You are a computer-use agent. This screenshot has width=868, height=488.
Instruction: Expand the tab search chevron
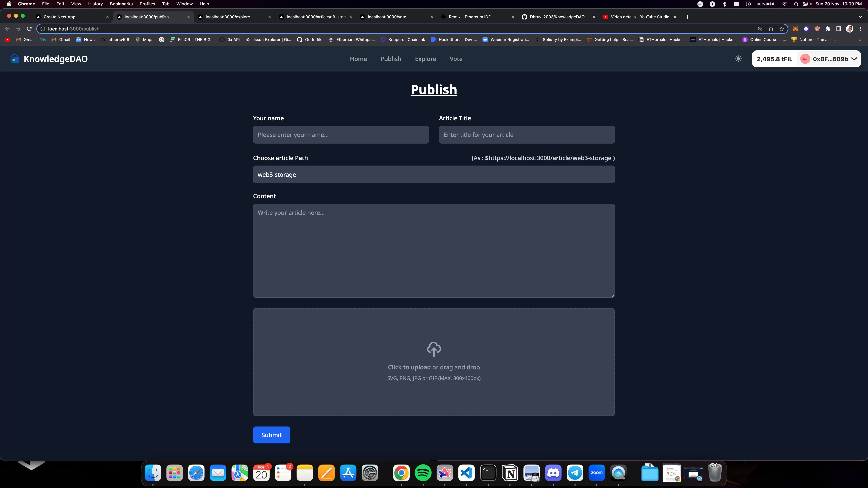pos(860,17)
